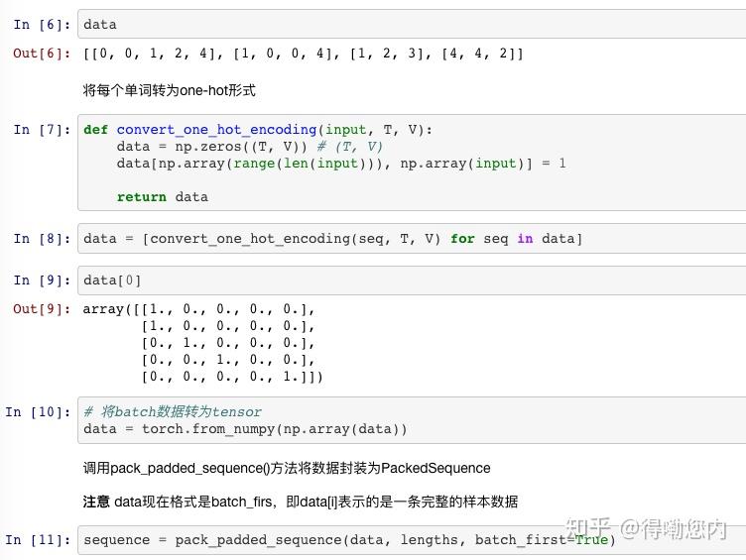This screenshot has height=560, width=746.
Task: Click the In [10] prompt label
Action: point(38,412)
